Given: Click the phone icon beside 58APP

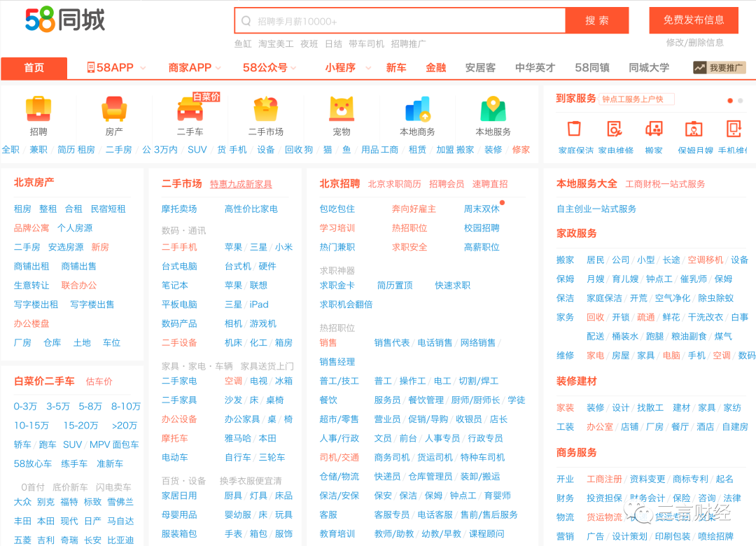Looking at the screenshot, I should [x=90, y=67].
